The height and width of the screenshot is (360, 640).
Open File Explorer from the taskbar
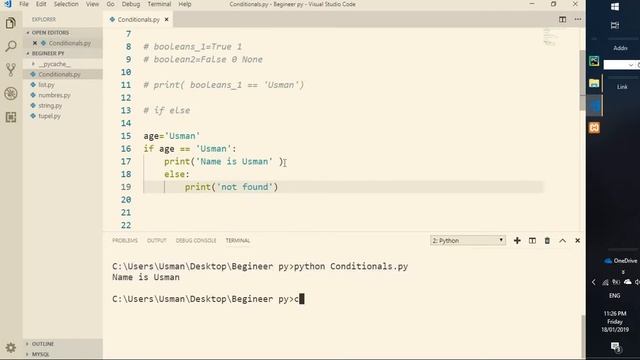pyautogui.click(x=594, y=83)
